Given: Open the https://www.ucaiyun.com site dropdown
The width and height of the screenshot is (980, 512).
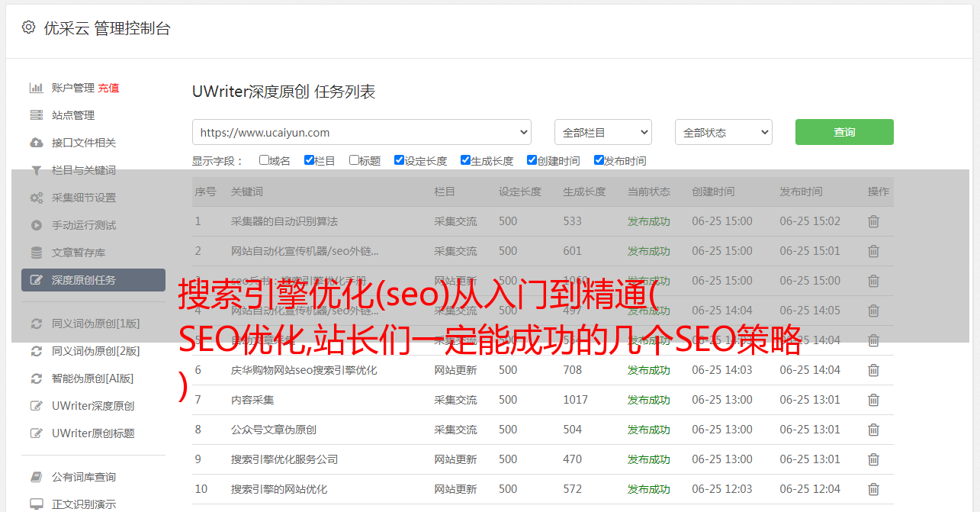Looking at the screenshot, I should click(361, 132).
